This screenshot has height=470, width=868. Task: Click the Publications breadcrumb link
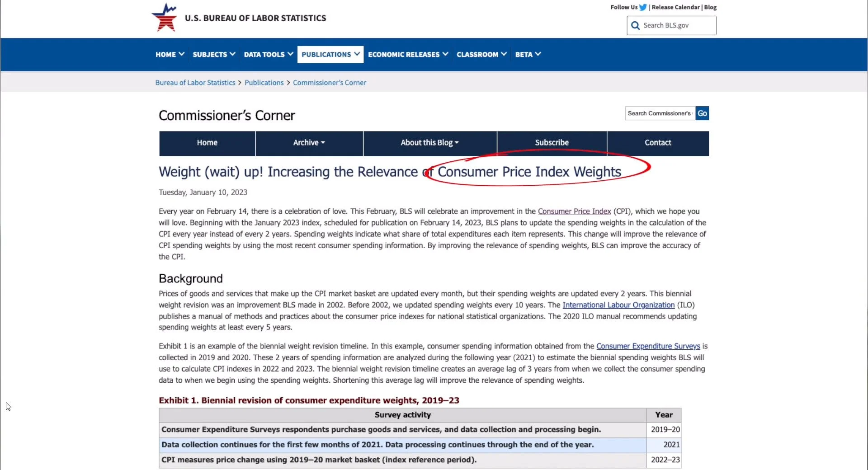point(264,83)
